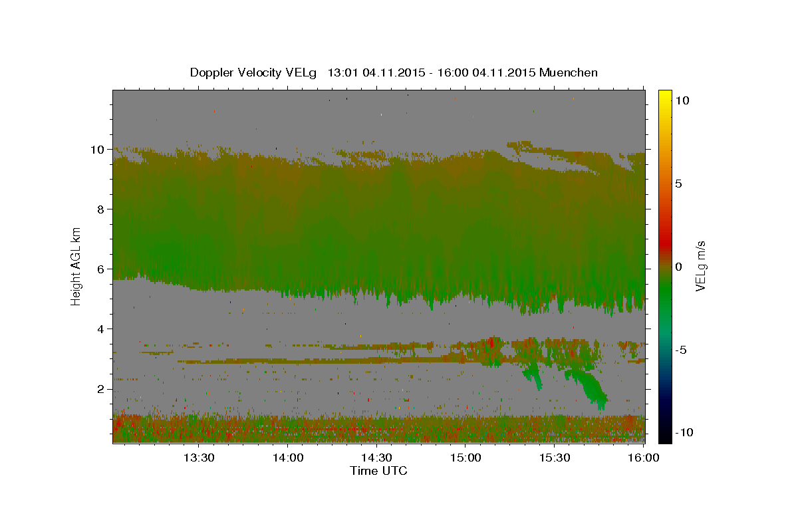Click the colorbar value -5 label
This screenshot has width=798, height=532.
pos(681,350)
